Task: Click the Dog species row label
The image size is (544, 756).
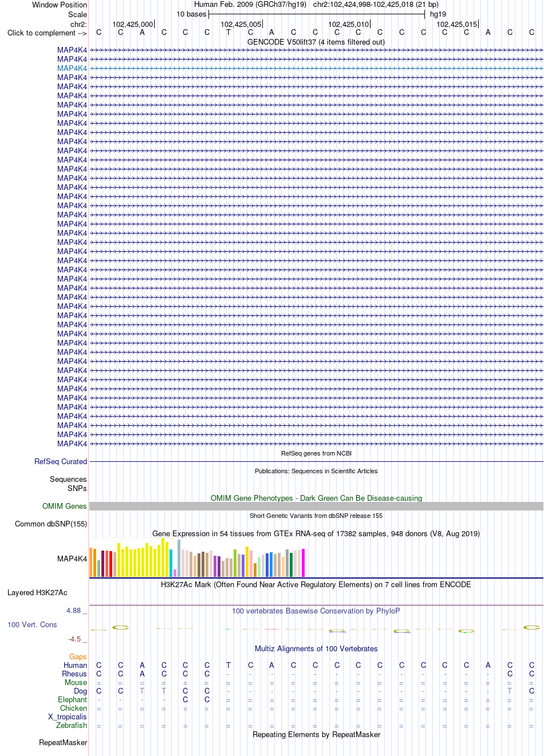Action: coord(81,691)
